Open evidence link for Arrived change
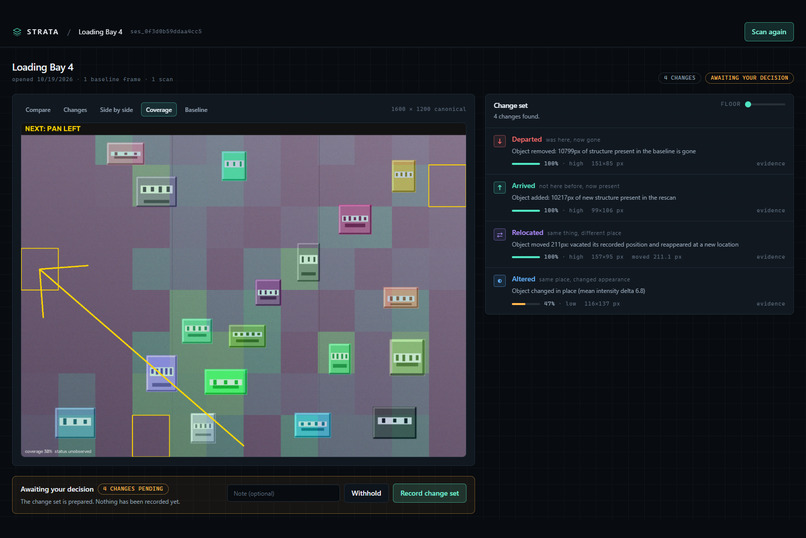This screenshot has height=538, width=806. pyautogui.click(x=770, y=211)
